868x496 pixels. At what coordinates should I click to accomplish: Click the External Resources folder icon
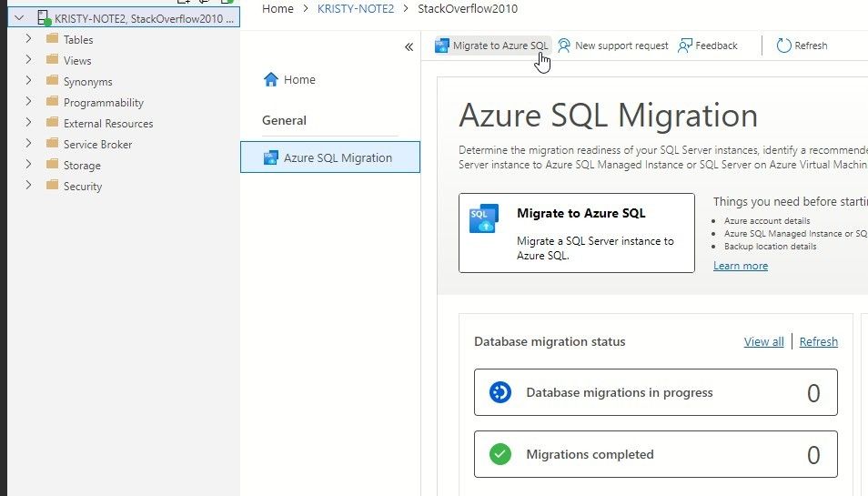[x=52, y=122]
